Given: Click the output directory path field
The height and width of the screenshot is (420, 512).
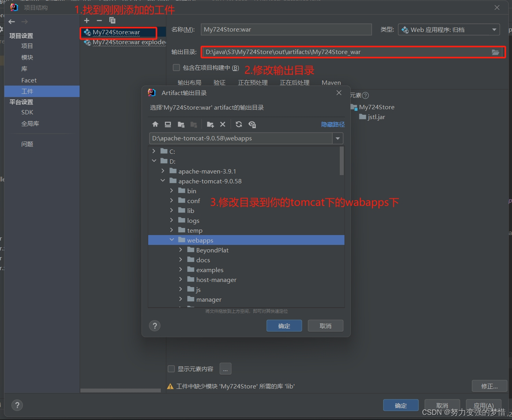Looking at the screenshot, I should pyautogui.click(x=346, y=52).
